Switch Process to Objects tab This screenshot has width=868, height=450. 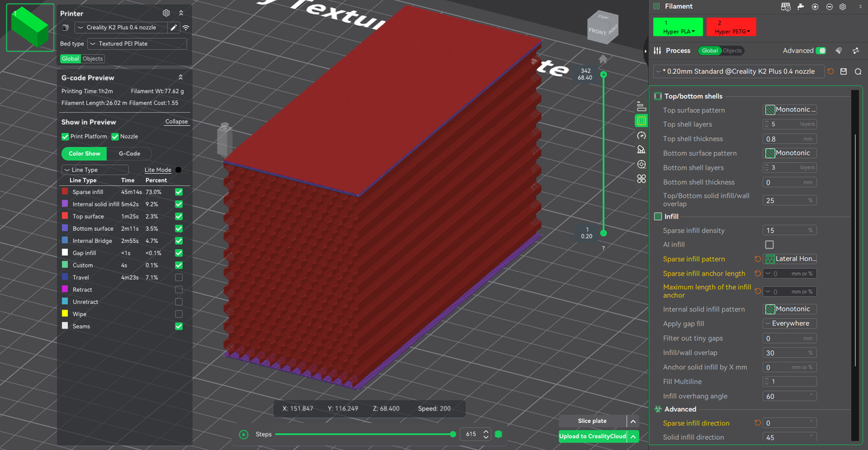point(732,51)
